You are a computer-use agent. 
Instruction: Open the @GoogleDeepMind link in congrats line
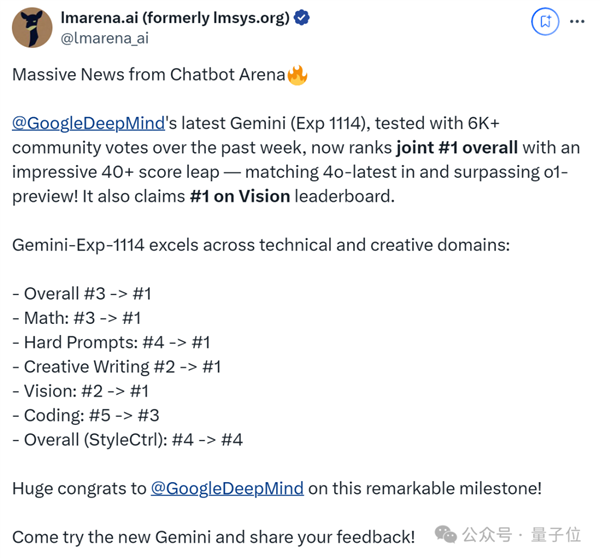tap(227, 488)
